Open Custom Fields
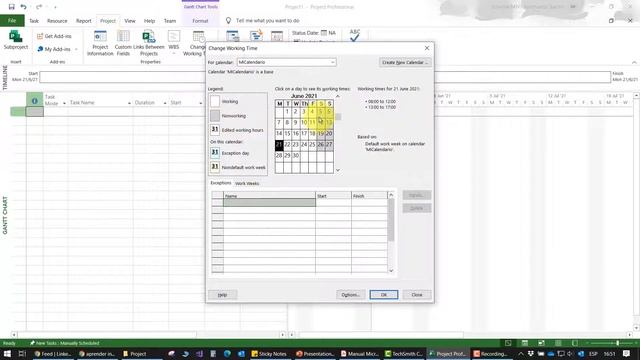Image resolution: width=640 pixels, height=360 pixels. [x=123, y=43]
